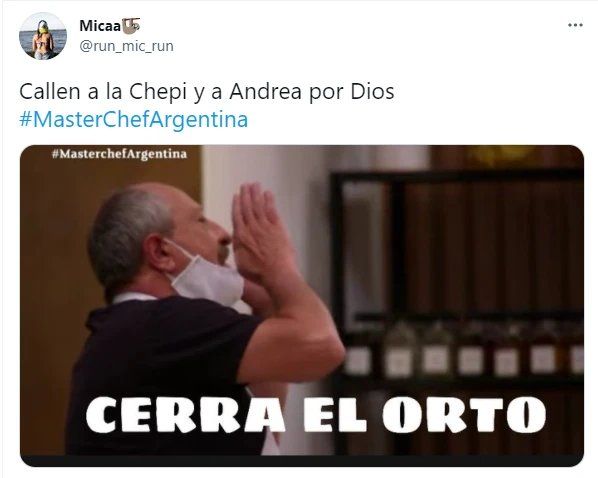Open the three-dot more options menu
This screenshot has width=598, height=478.
pos(575,25)
